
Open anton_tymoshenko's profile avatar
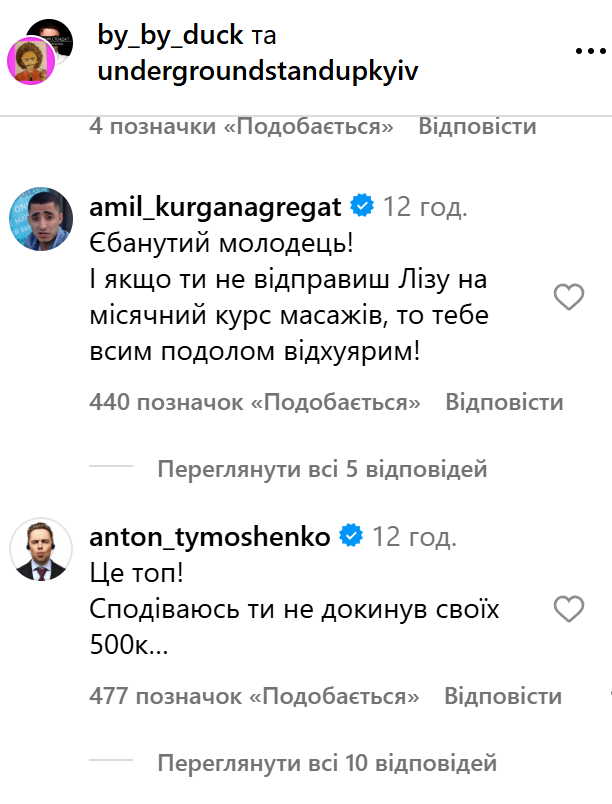[41, 547]
